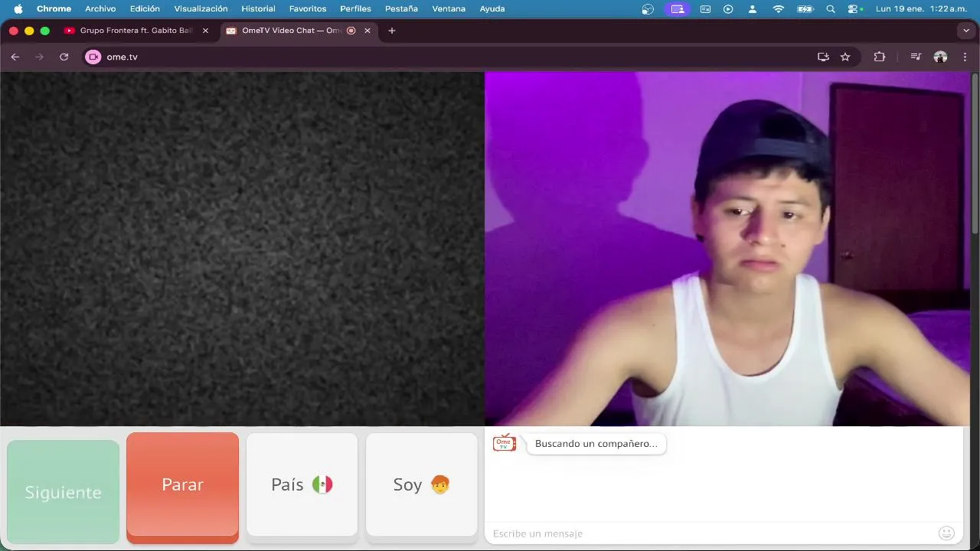This screenshot has width=980, height=551.
Task: Open the Soy gender selector
Action: coord(421,485)
